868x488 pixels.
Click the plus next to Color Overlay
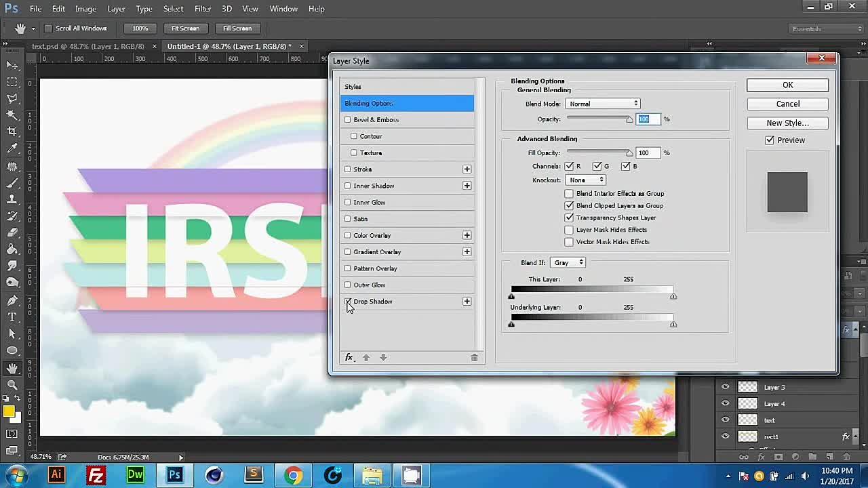[x=467, y=235]
